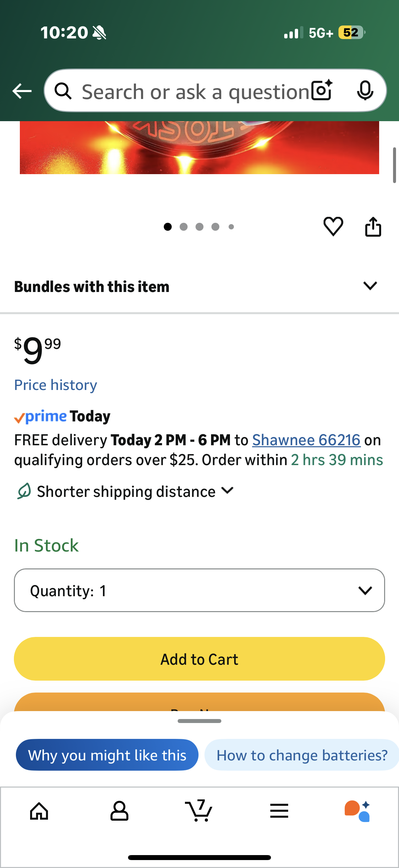The height and width of the screenshot is (868, 399).
Task: Tap How to change batteries suggestion
Action: [301, 755]
